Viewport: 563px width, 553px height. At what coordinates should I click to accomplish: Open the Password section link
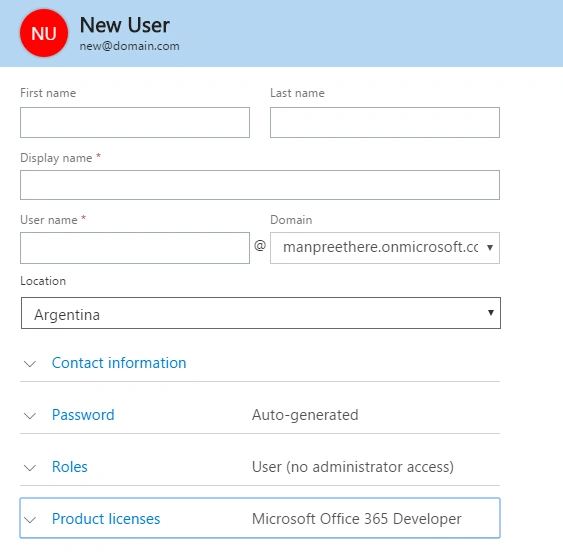83,415
